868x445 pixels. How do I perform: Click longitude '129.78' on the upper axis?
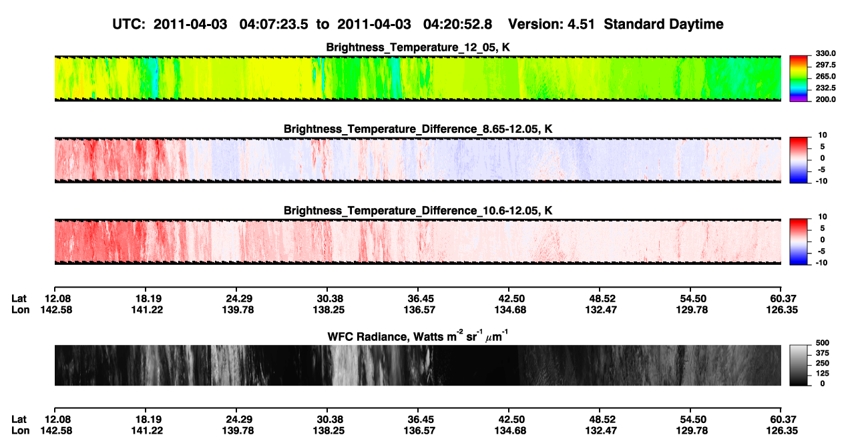(x=692, y=310)
